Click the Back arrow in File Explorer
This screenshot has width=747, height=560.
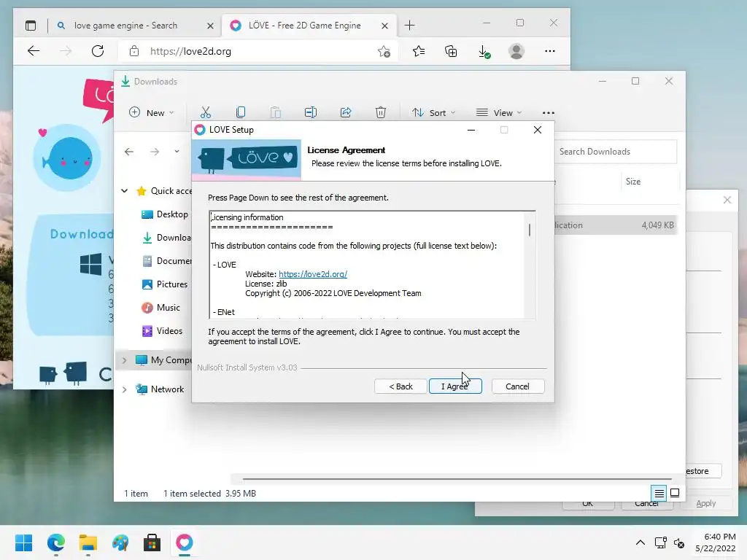(129, 152)
